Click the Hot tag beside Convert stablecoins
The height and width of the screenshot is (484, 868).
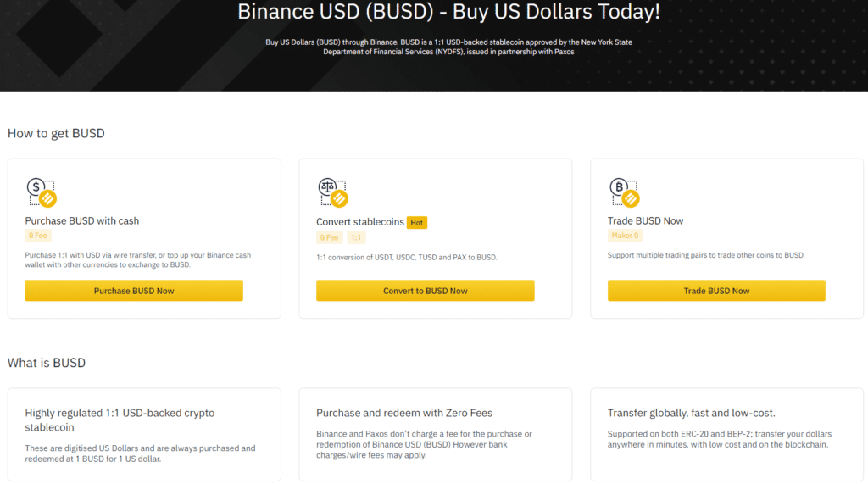click(x=416, y=222)
